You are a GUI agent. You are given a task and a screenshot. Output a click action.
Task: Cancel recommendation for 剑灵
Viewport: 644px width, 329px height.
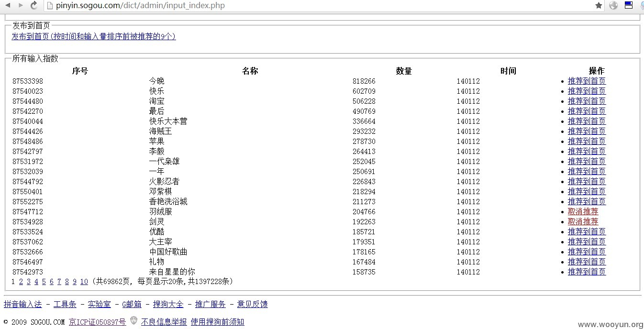(583, 221)
